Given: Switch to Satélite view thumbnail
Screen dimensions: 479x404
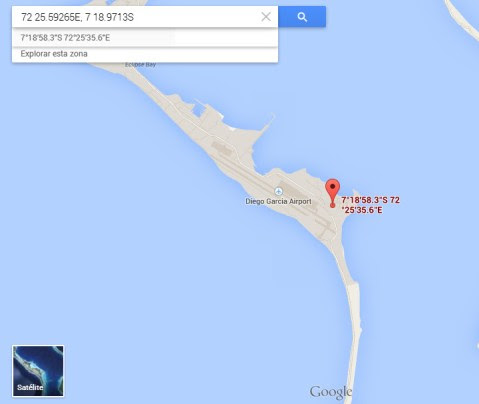Looking at the screenshot, I should [38, 371].
